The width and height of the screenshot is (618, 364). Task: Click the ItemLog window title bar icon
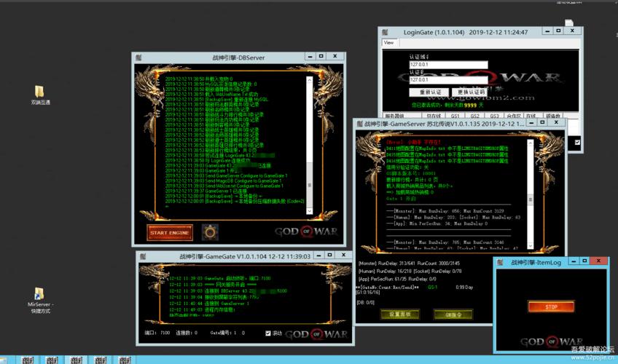coord(500,262)
